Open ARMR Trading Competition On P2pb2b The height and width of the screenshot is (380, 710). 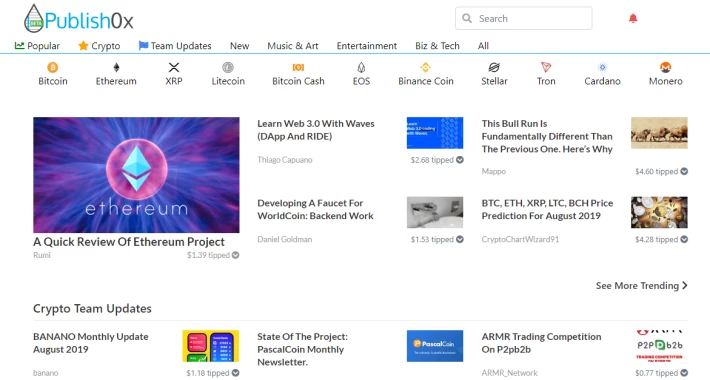[x=541, y=343]
